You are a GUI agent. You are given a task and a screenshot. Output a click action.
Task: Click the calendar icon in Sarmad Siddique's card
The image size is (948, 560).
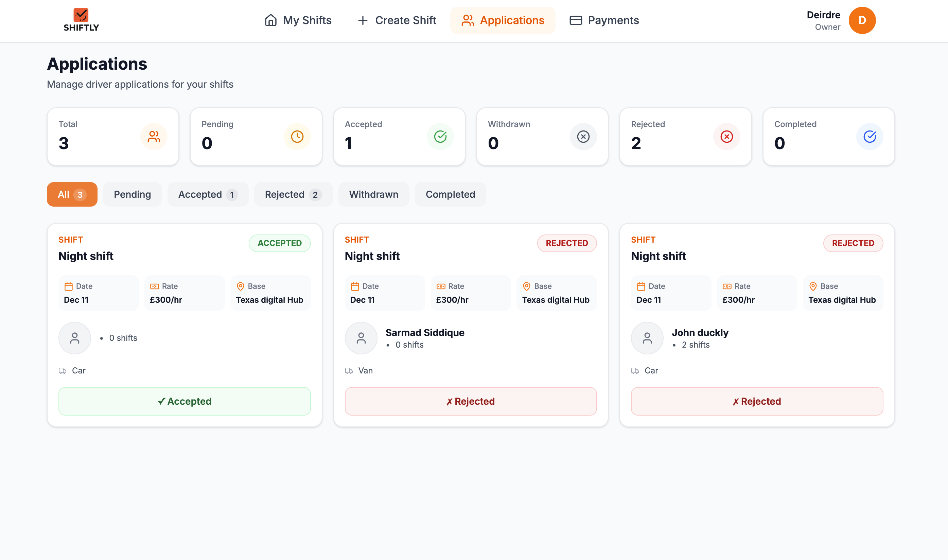coord(355,286)
